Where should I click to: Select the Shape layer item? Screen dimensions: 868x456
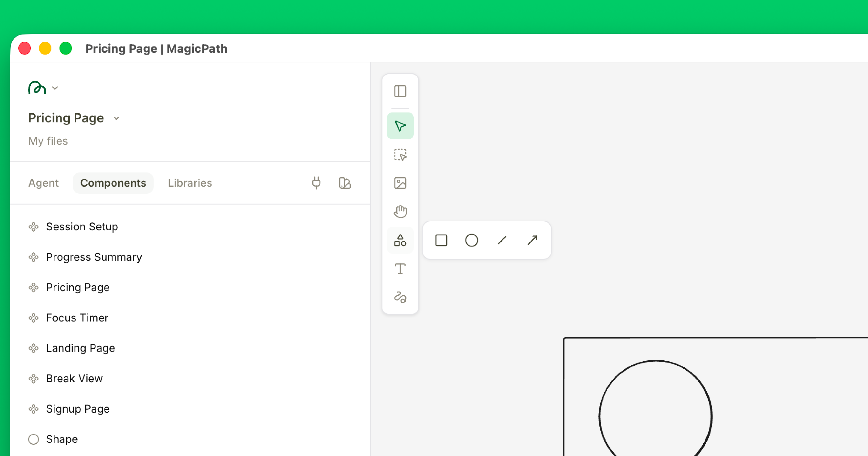[x=190, y=439]
